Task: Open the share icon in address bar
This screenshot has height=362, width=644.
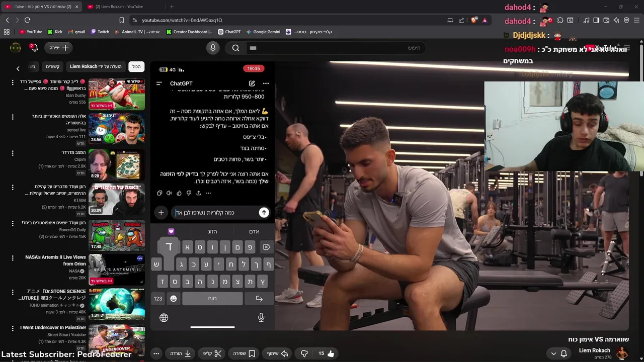Action: 461,20
